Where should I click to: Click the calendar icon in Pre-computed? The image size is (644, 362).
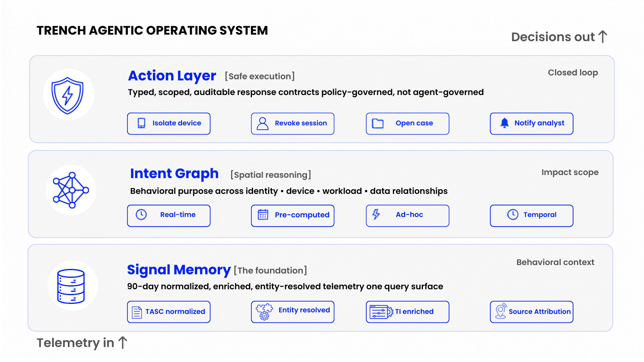pos(263,215)
